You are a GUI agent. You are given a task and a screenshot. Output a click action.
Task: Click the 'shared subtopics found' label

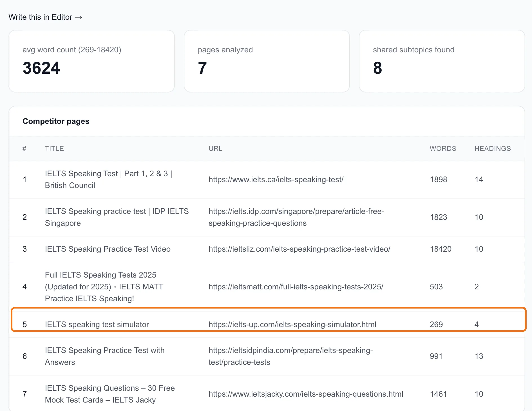tap(413, 50)
